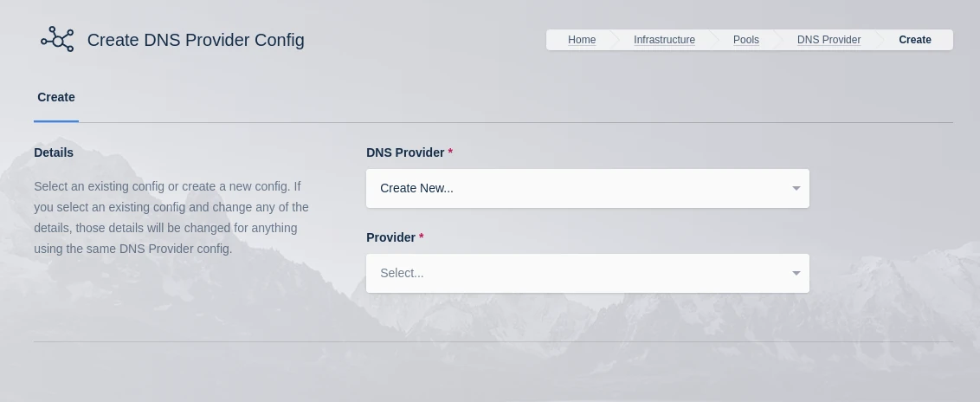Click the Details description paragraph
Viewport: 980px width, 402px height.
tap(173, 217)
